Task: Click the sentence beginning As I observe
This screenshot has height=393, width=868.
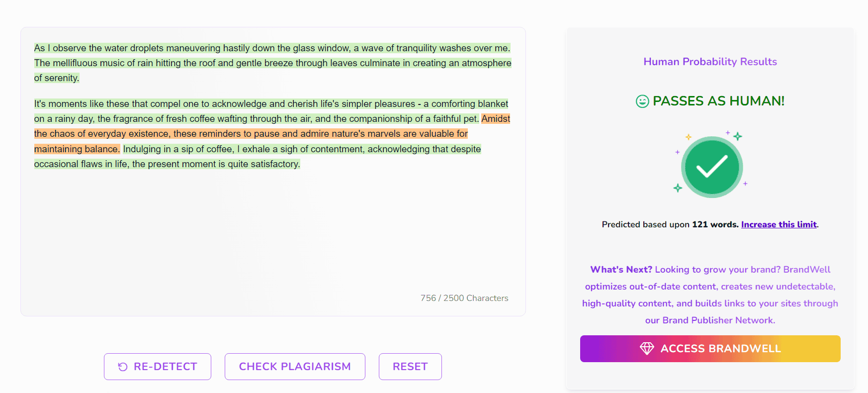Action: tap(272, 48)
